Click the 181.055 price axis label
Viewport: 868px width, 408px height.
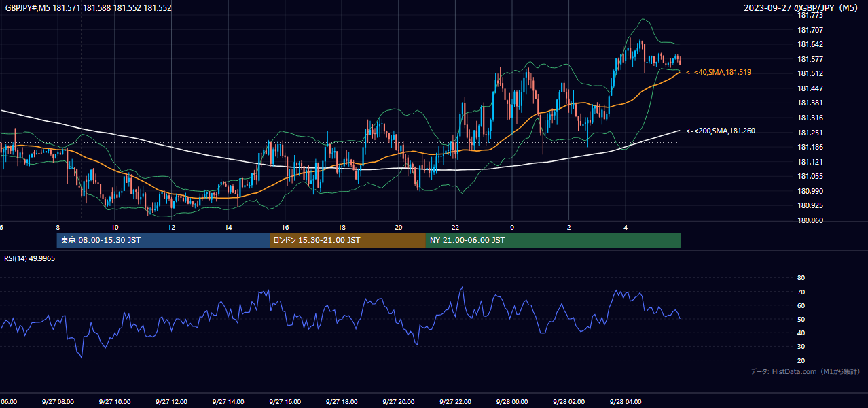click(810, 177)
